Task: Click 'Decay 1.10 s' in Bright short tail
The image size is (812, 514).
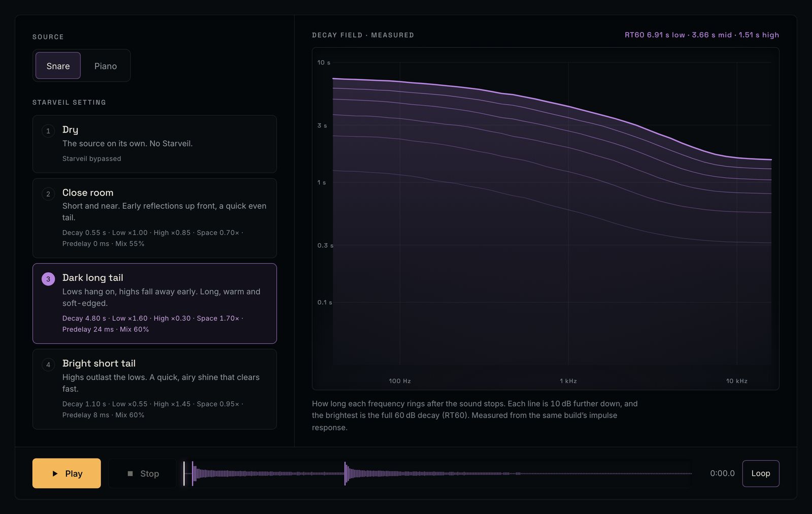Action: click(84, 404)
